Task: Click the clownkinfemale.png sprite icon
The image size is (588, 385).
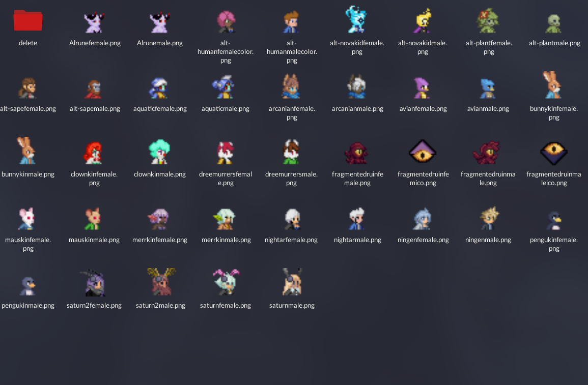Action: (93, 153)
